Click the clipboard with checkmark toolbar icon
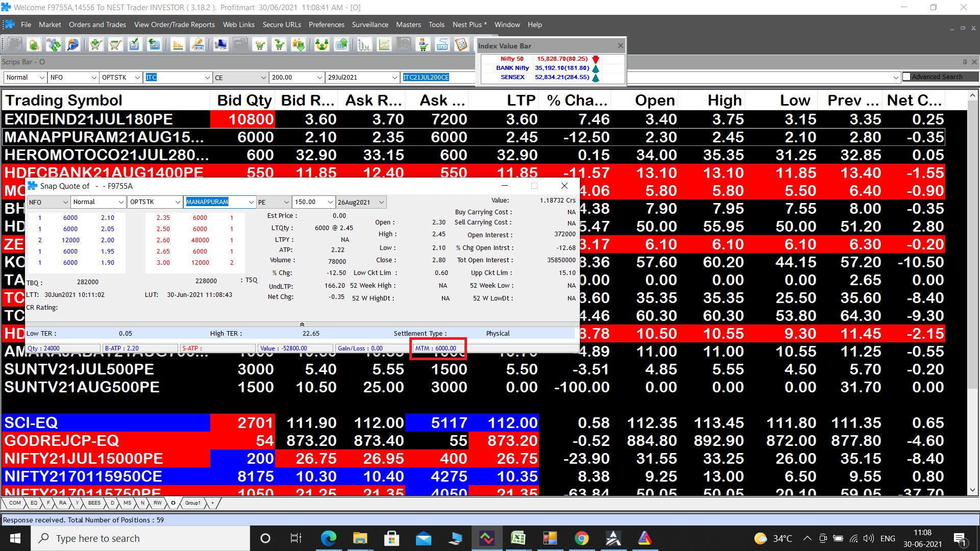Screen dimensions: 980x551 135,45
